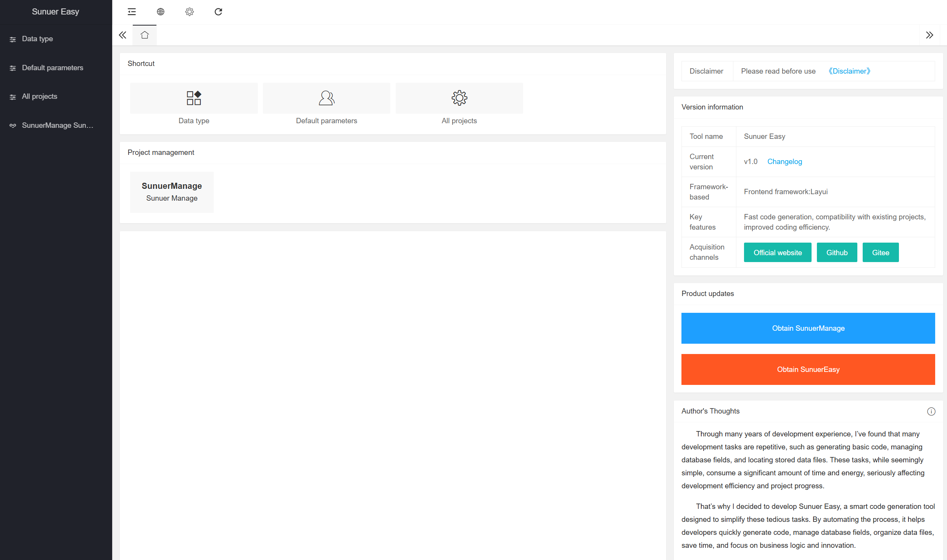Click the All projects shortcut label

tap(459, 121)
